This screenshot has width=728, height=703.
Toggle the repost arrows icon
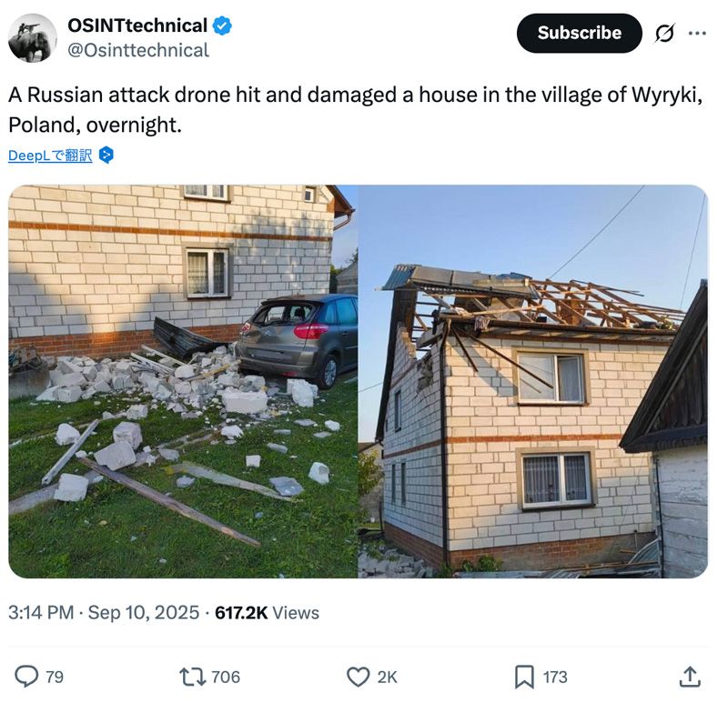tap(193, 677)
